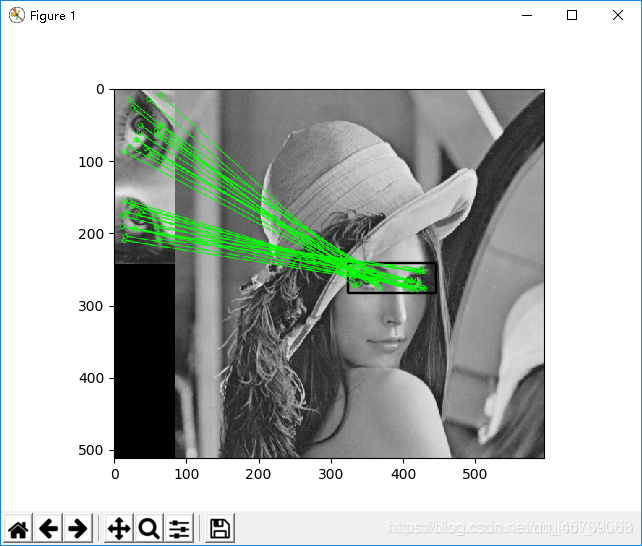Open the configure subplots dialog

click(x=179, y=528)
